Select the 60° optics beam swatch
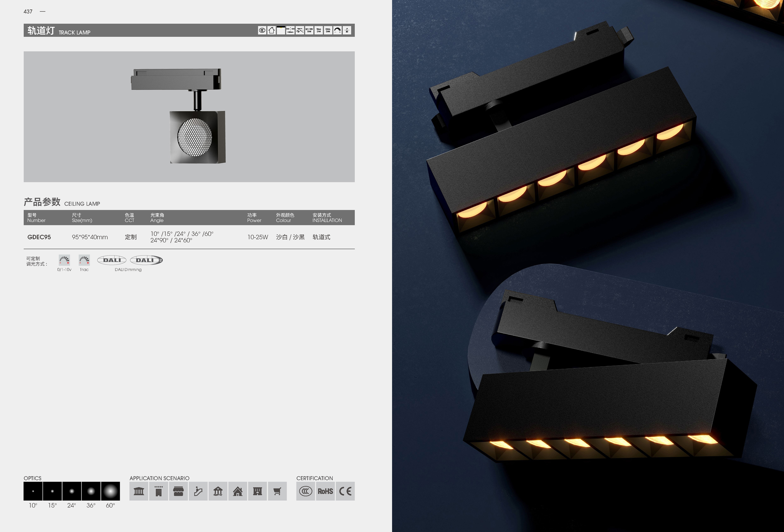Viewport: 784px width, 532px height. 110,491
